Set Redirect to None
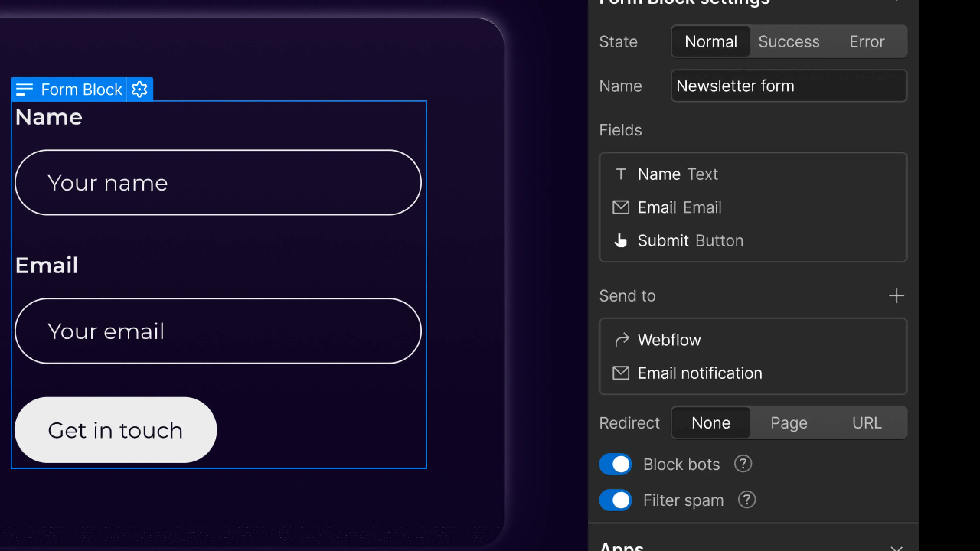This screenshot has height=551, width=980. [x=711, y=423]
